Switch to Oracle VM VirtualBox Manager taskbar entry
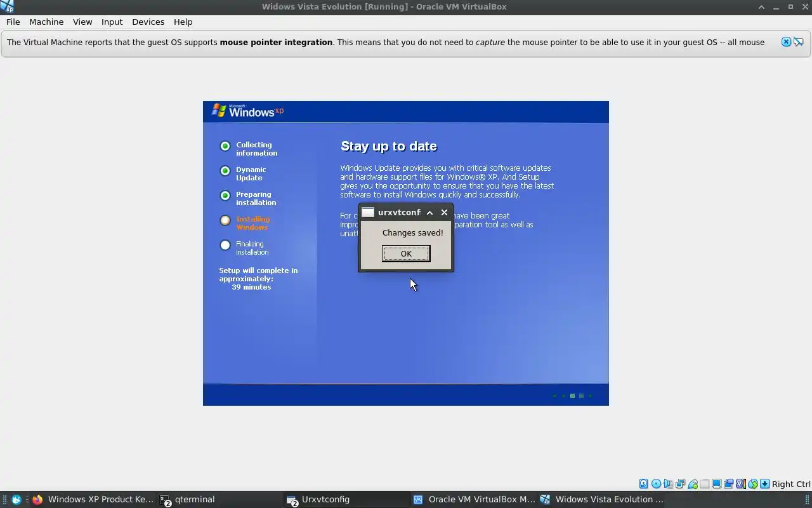 474,499
